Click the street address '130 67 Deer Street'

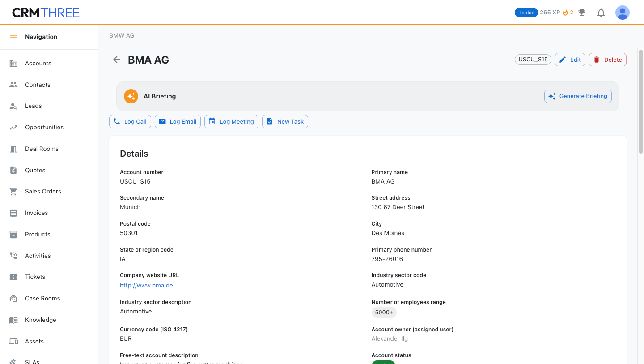[x=398, y=207]
